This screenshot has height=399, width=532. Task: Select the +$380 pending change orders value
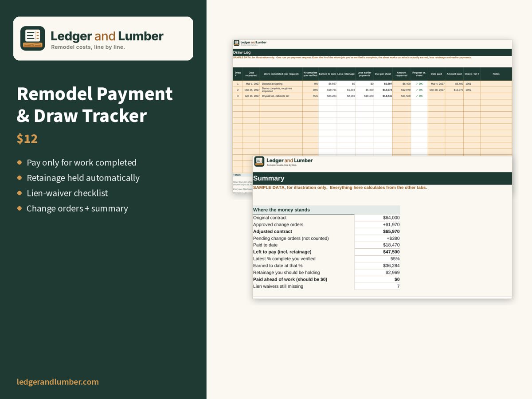377,239
